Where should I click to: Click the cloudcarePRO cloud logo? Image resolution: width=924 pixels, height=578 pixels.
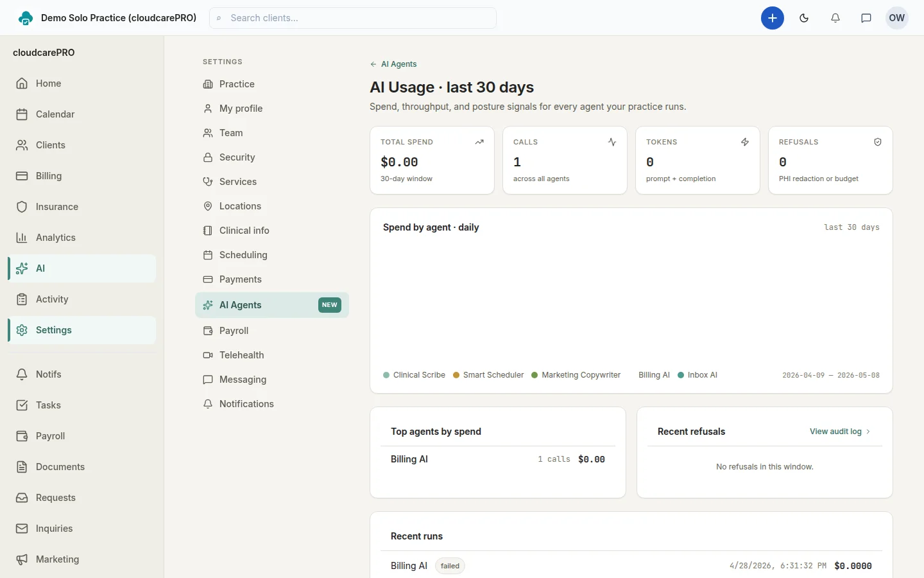(25, 18)
